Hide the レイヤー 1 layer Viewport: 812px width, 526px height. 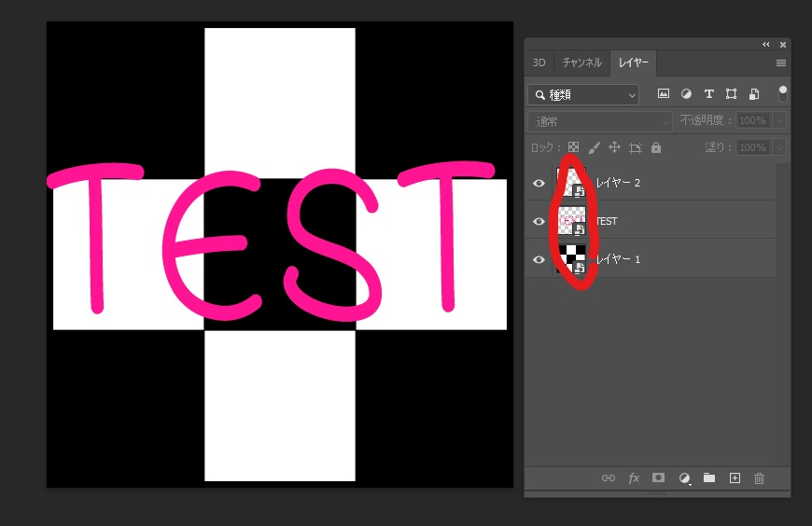pyautogui.click(x=539, y=259)
